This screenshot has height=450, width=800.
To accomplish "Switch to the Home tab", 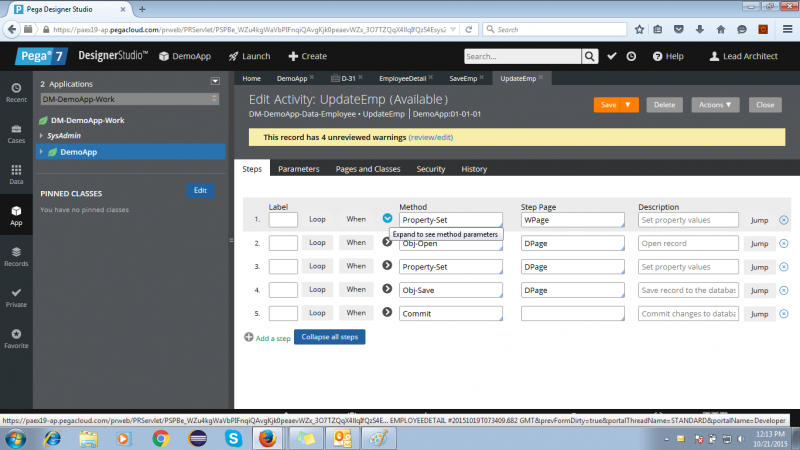I will pyautogui.click(x=252, y=78).
